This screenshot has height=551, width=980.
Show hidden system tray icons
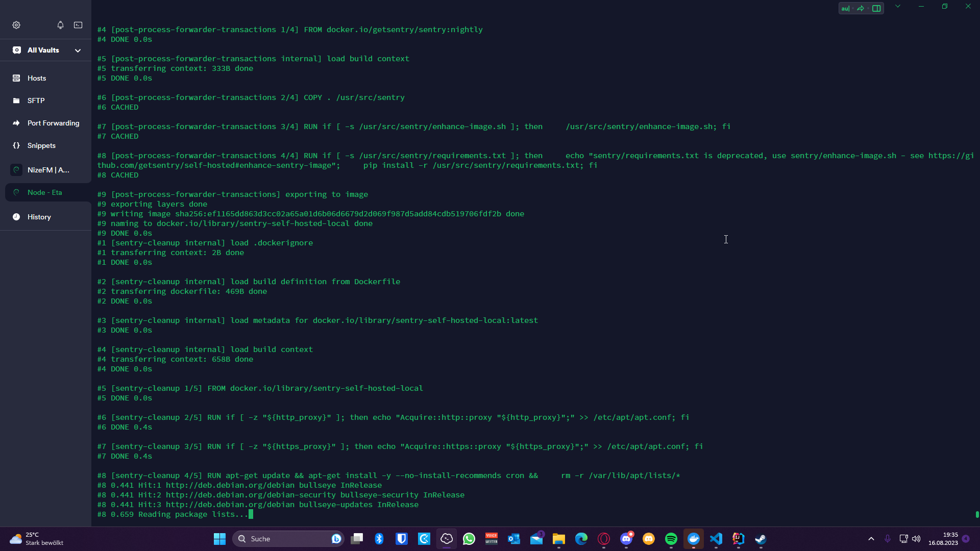click(871, 539)
